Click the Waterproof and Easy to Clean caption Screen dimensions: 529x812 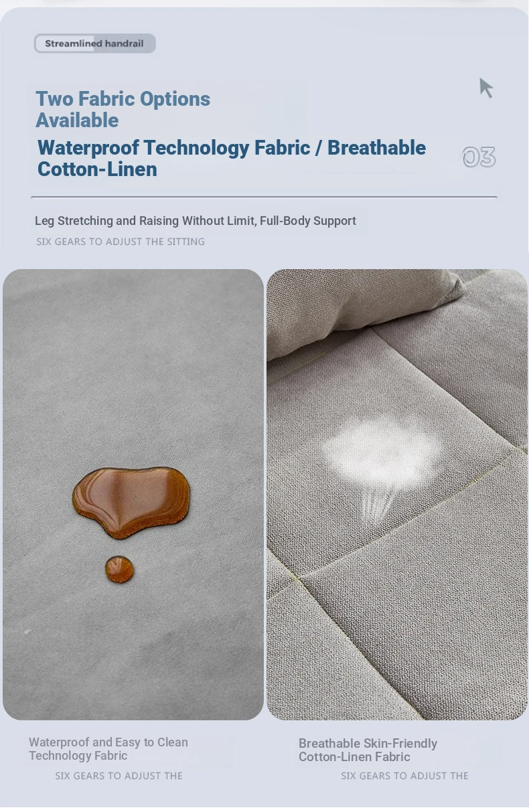(108, 749)
